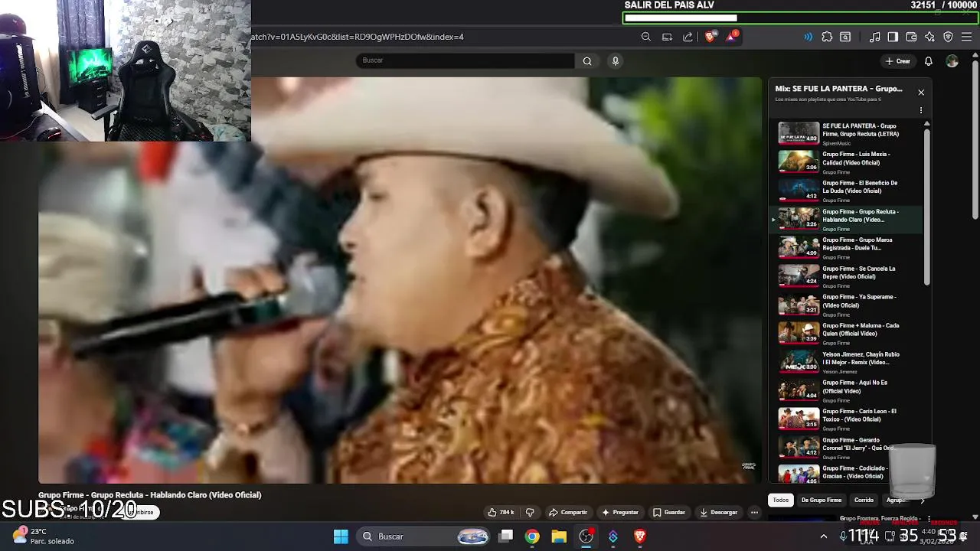980x551 pixels.
Task: Open Brave browser from the taskbar
Action: [x=640, y=536]
